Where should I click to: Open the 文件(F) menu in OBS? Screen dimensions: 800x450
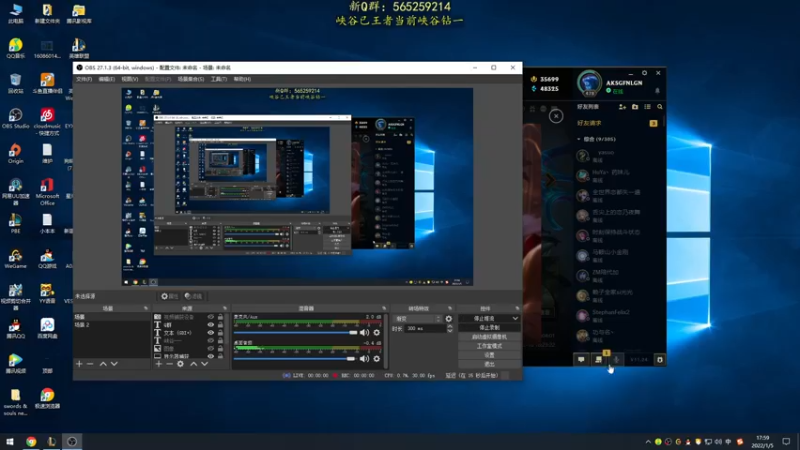(x=84, y=79)
